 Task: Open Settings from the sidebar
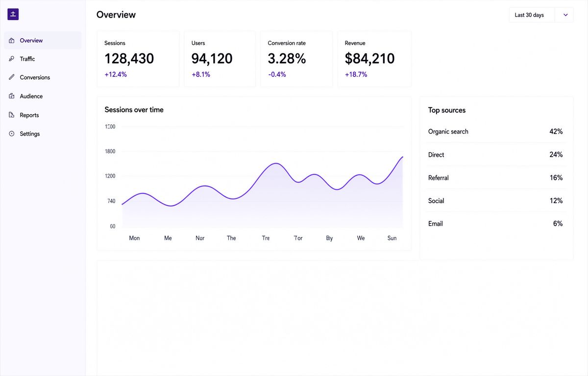[43, 134]
